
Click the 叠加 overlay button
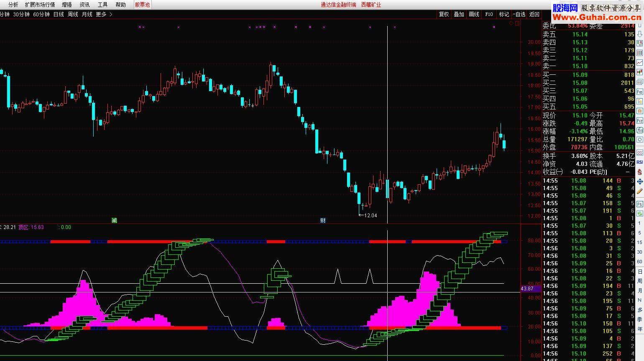[459, 14]
